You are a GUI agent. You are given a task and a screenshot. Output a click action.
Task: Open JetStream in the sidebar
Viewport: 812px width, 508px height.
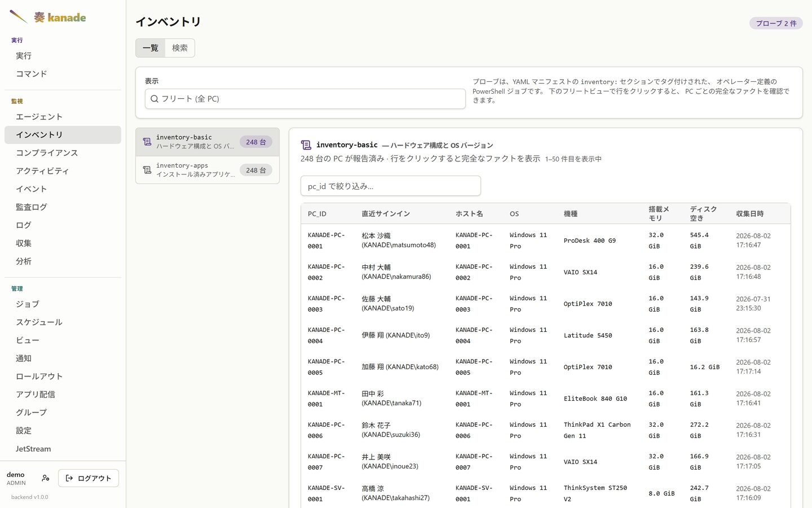(63, 449)
